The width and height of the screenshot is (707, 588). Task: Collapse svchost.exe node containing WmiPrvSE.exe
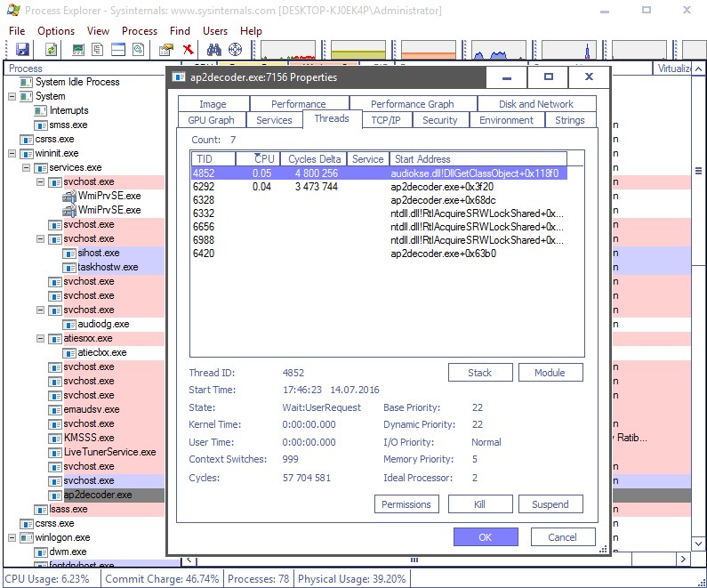pyautogui.click(x=41, y=181)
